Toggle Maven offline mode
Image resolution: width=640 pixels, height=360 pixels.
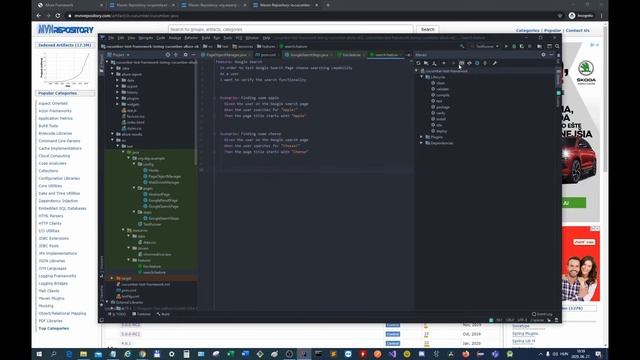point(469,63)
